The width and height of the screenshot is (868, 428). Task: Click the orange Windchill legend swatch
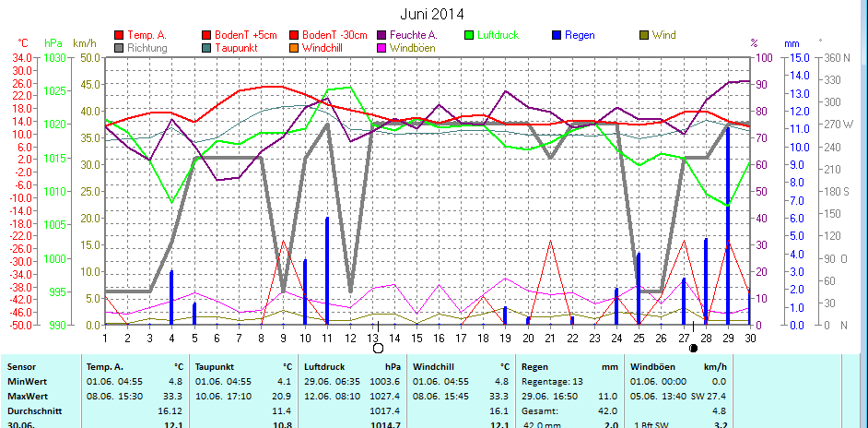(293, 48)
